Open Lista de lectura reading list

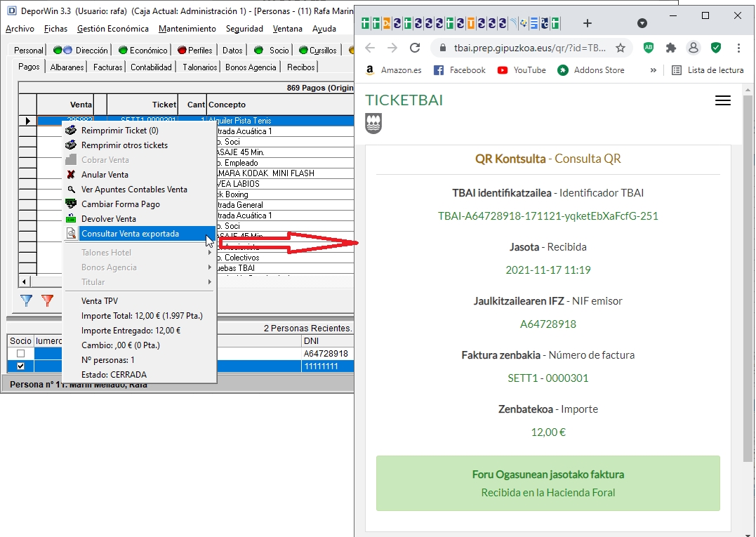pyautogui.click(x=708, y=70)
